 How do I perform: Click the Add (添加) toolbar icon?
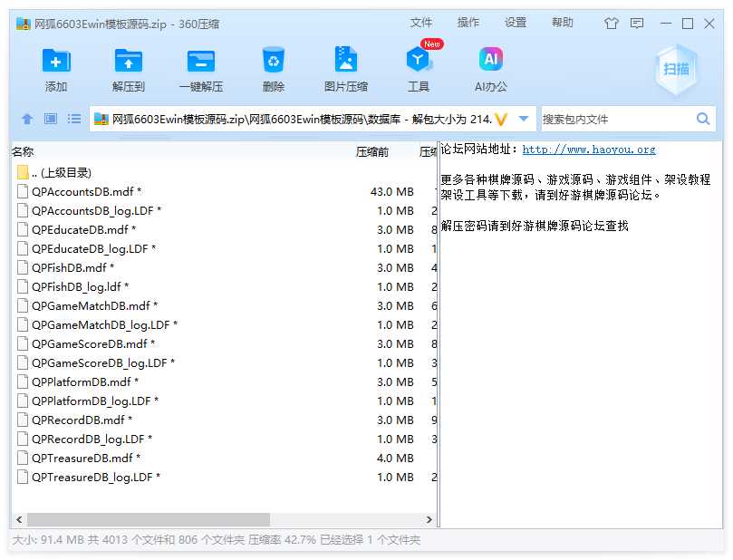[x=56, y=61]
